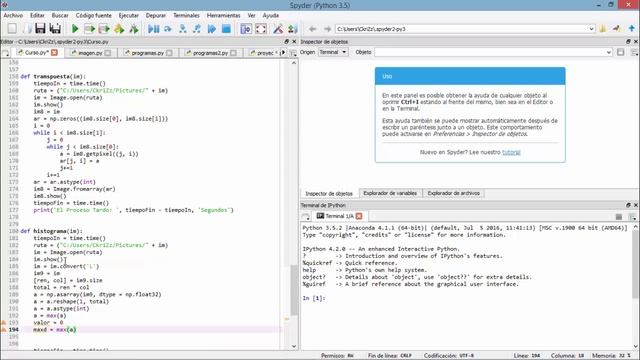The width and height of the screenshot is (640, 360).
Task: Open the IPython terminal options menu
Action: tap(632, 217)
